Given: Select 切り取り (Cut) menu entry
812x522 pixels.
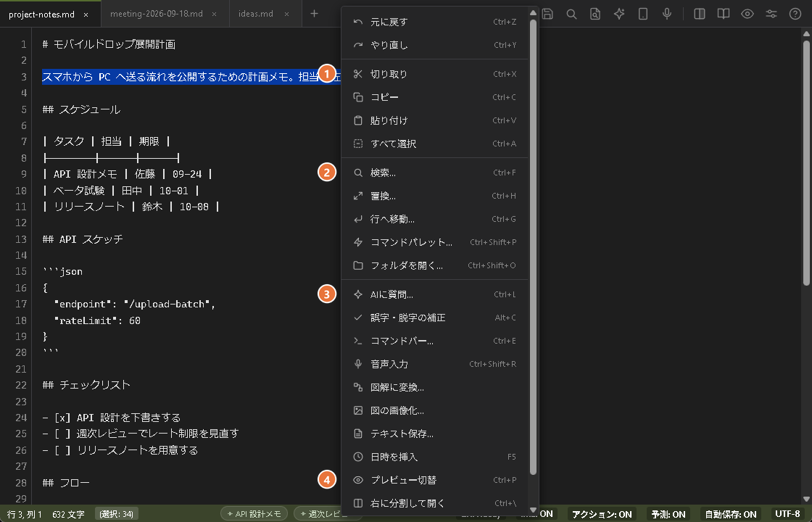Looking at the screenshot, I should pos(434,74).
